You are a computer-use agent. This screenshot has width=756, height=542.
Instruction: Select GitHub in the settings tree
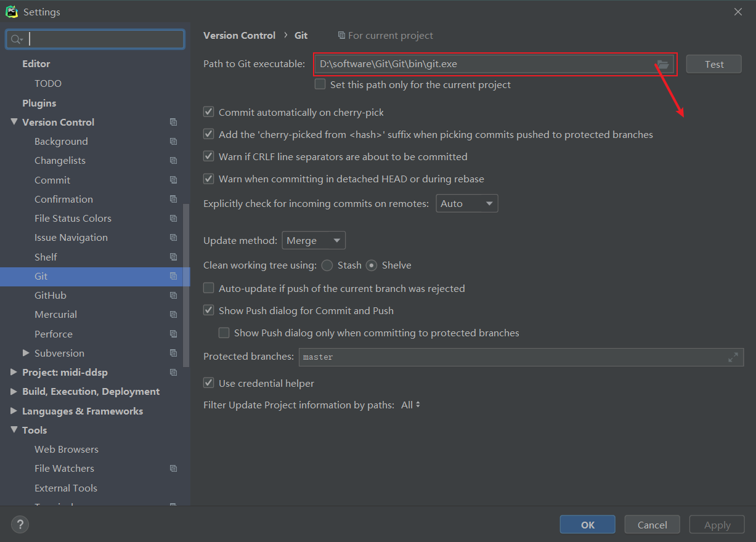[x=51, y=295]
